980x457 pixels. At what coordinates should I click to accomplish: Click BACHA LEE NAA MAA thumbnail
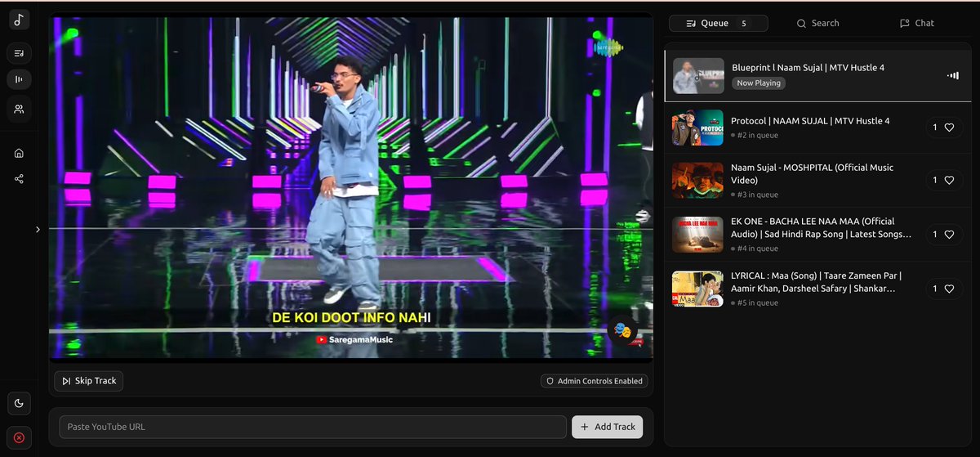pyautogui.click(x=697, y=235)
